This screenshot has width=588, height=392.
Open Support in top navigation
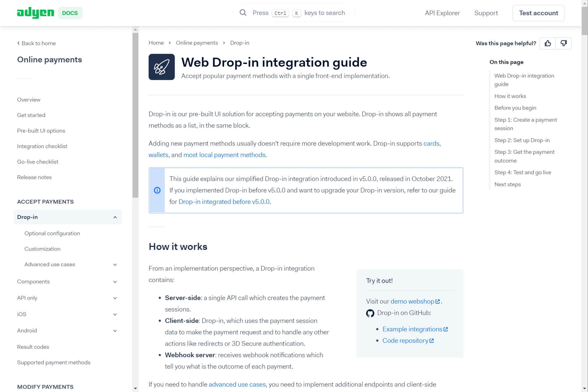pos(486,13)
